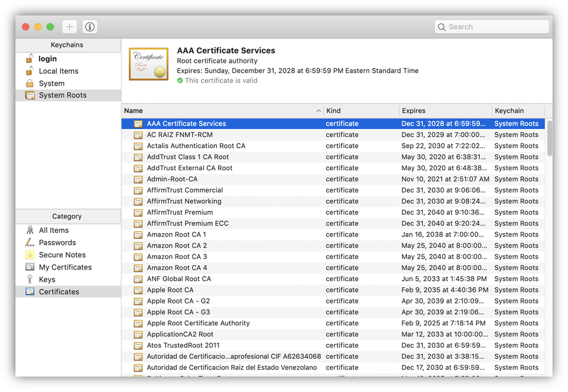568x392 pixels.
Task: Click the open padlock icon beside login
Action: pos(30,58)
